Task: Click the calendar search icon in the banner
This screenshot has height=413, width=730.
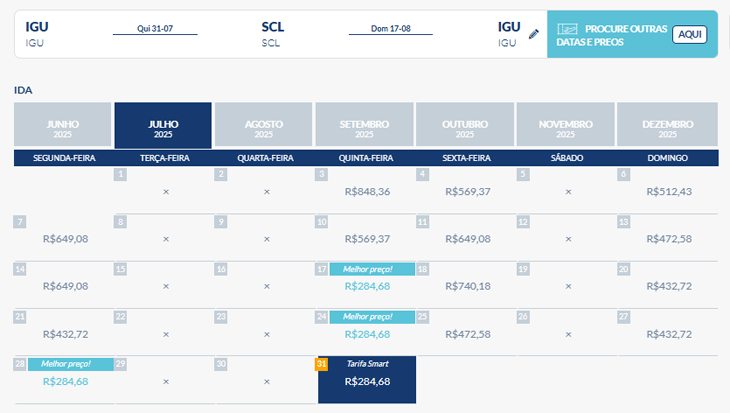Action: 568,33
